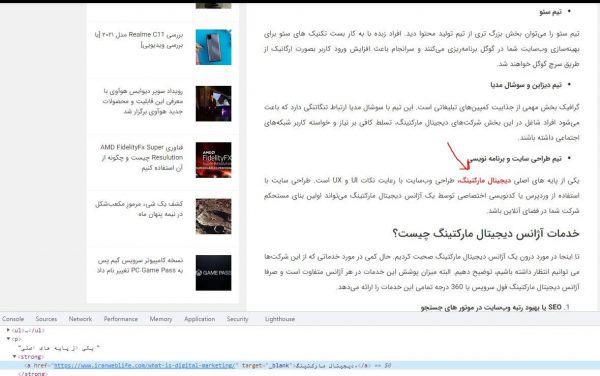Open the Application tab in DevTools
This screenshot has height=376, width=600.
click(199, 319)
